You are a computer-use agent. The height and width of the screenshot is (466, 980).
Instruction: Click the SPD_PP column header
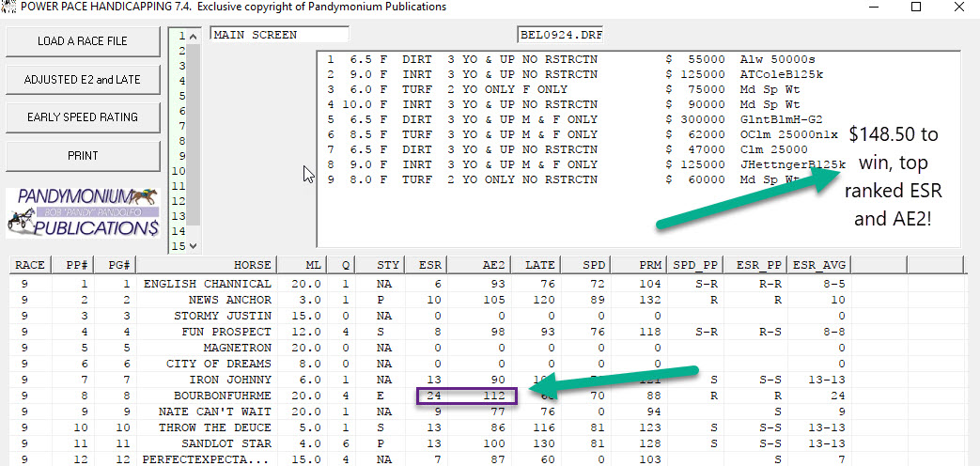tap(697, 265)
